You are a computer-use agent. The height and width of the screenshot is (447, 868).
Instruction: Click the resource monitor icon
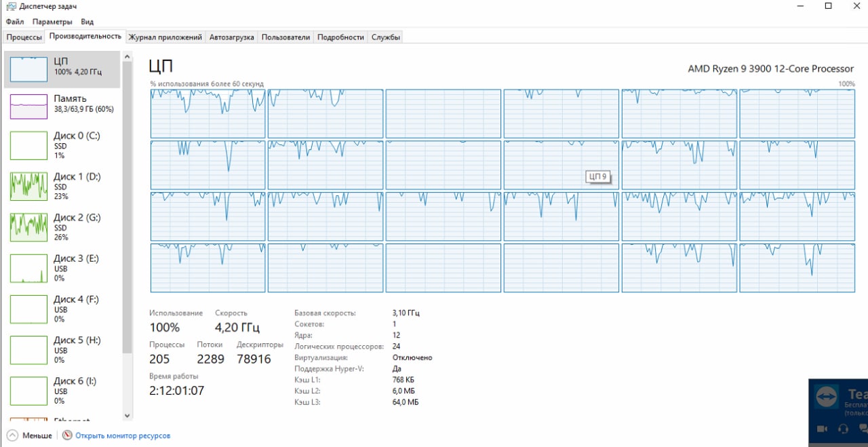click(67, 435)
